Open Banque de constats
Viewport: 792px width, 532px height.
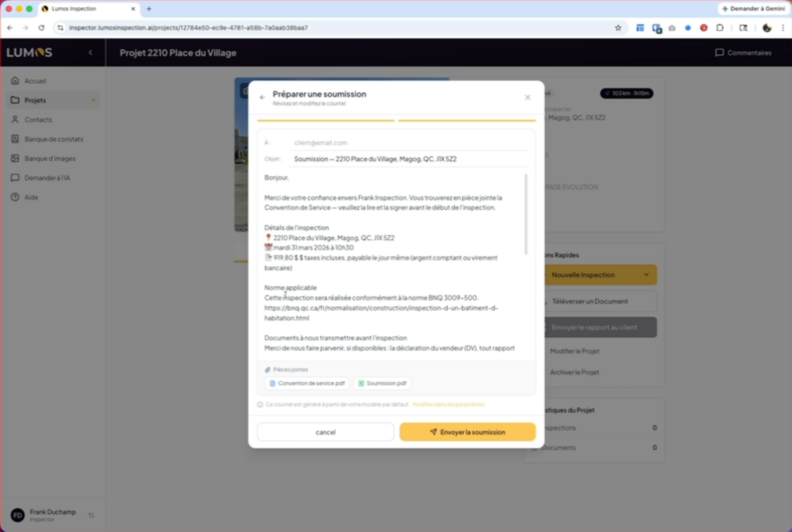pyautogui.click(x=53, y=139)
